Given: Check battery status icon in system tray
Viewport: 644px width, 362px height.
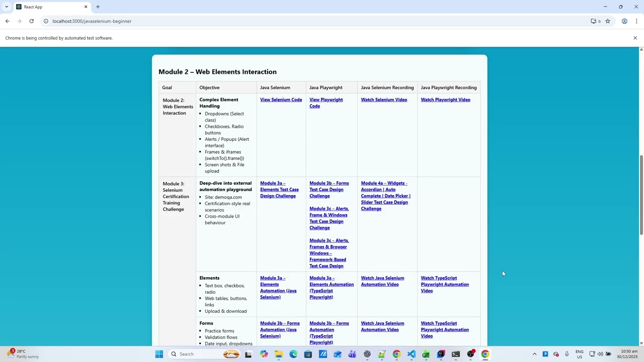Looking at the screenshot, I should 608,354.
